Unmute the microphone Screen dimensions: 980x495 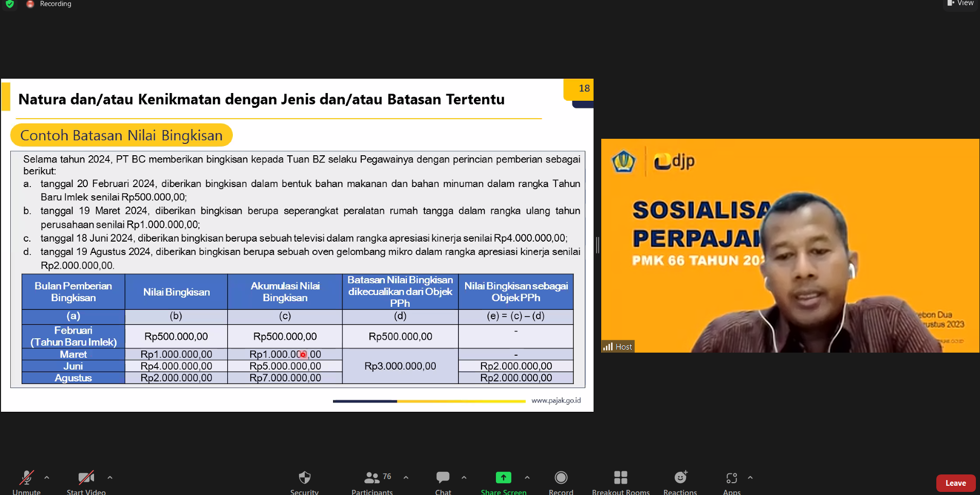[26, 478]
